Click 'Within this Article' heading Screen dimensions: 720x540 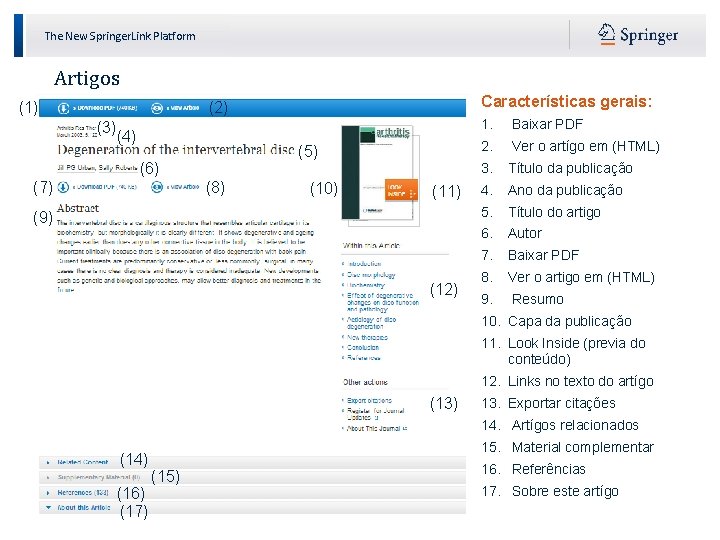point(371,246)
